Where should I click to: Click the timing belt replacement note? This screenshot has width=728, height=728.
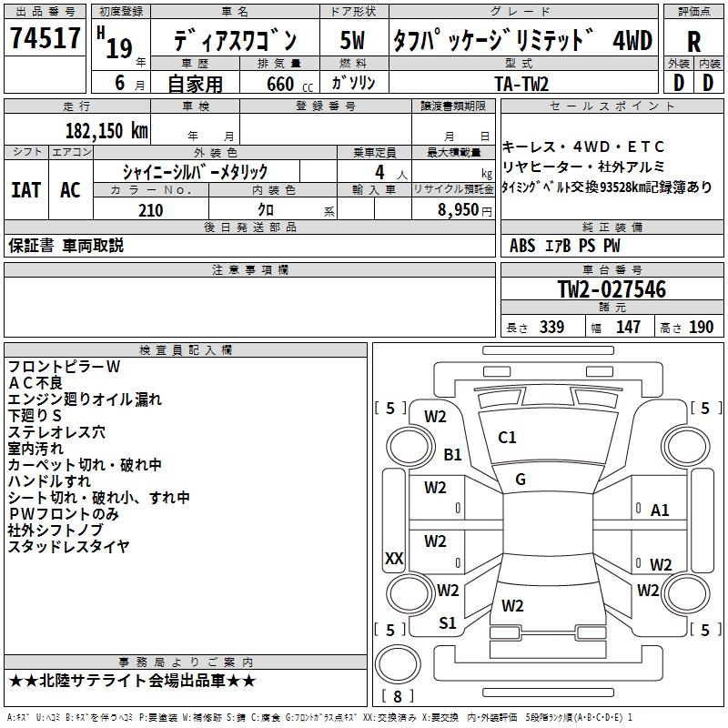(x=606, y=187)
